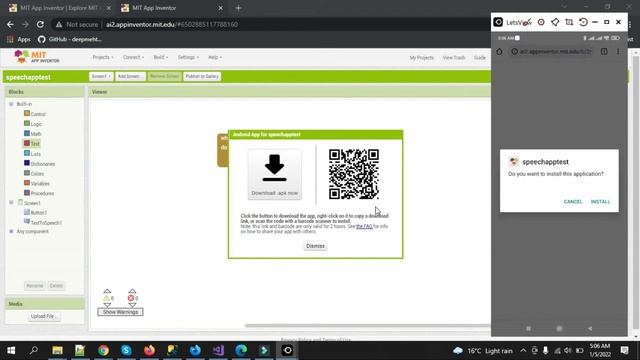Tap the phone back navigation button
The height and width of the screenshot is (360, 640).
(590, 328)
